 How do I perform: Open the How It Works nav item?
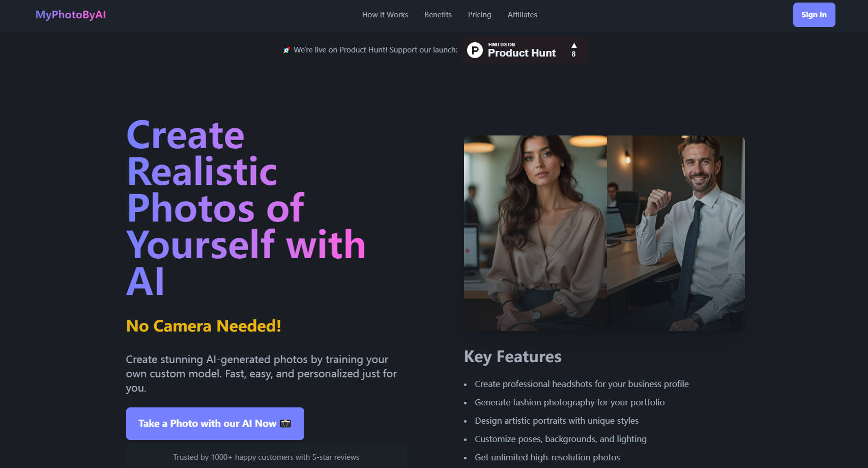pos(385,15)
